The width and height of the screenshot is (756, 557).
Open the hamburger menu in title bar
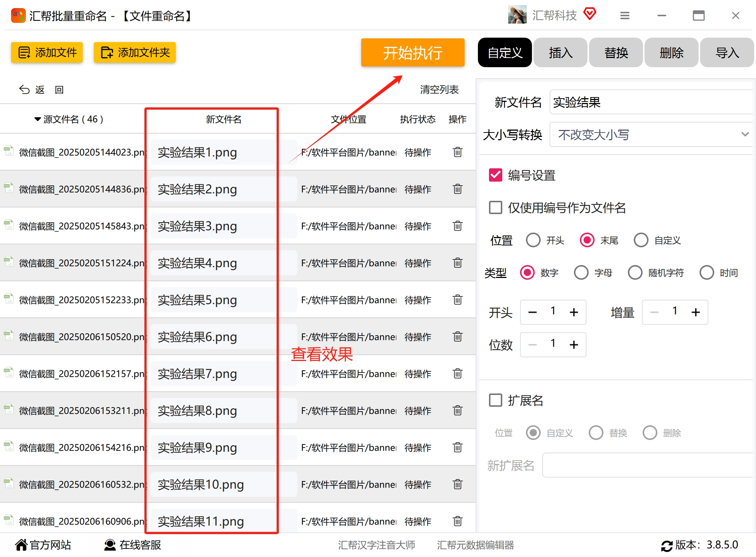[625, 16]
